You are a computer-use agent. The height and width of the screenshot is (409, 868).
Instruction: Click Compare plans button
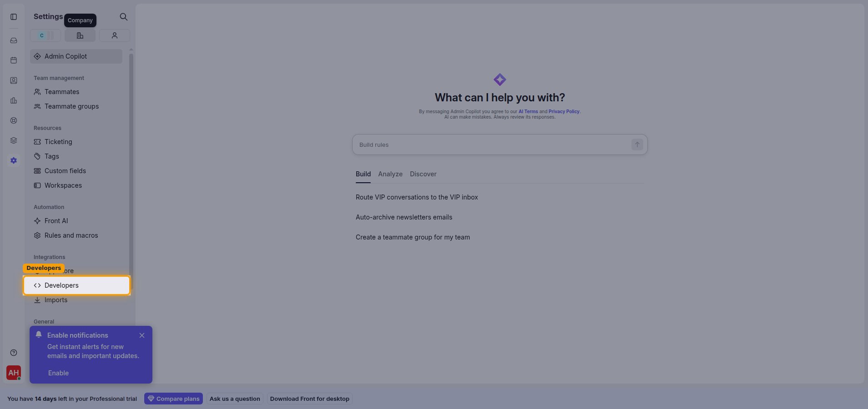click(x=173, y=399)
